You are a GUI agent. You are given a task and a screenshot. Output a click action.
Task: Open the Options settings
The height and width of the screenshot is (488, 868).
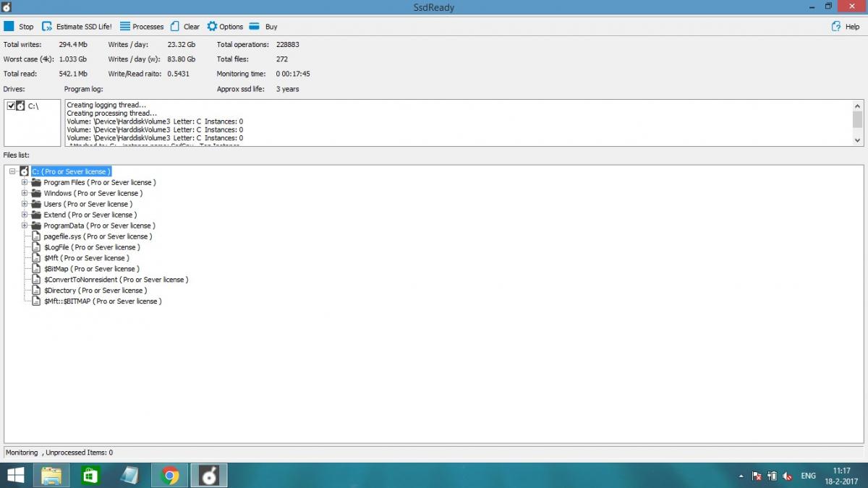pyautogui.click(x=225, y=27)
